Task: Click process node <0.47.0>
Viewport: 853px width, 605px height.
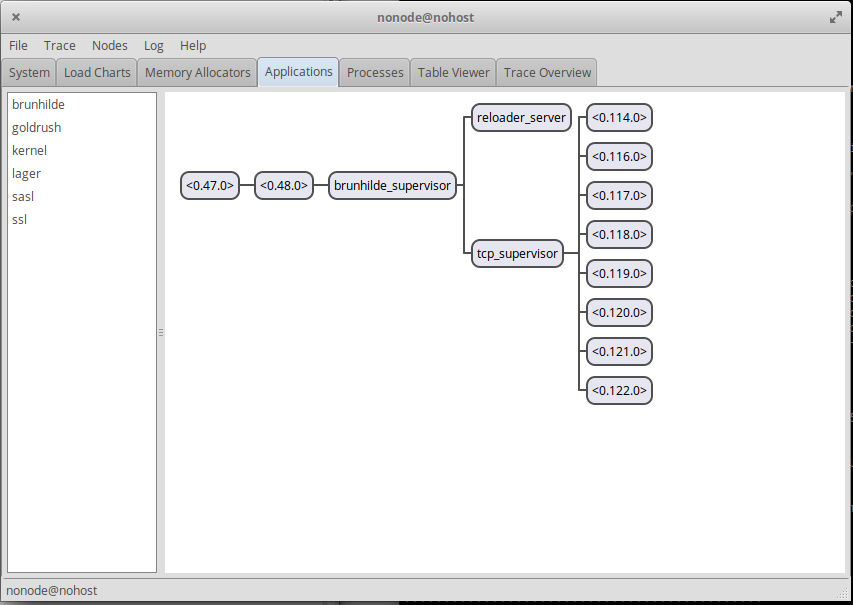Action: [x=210, y=186]
